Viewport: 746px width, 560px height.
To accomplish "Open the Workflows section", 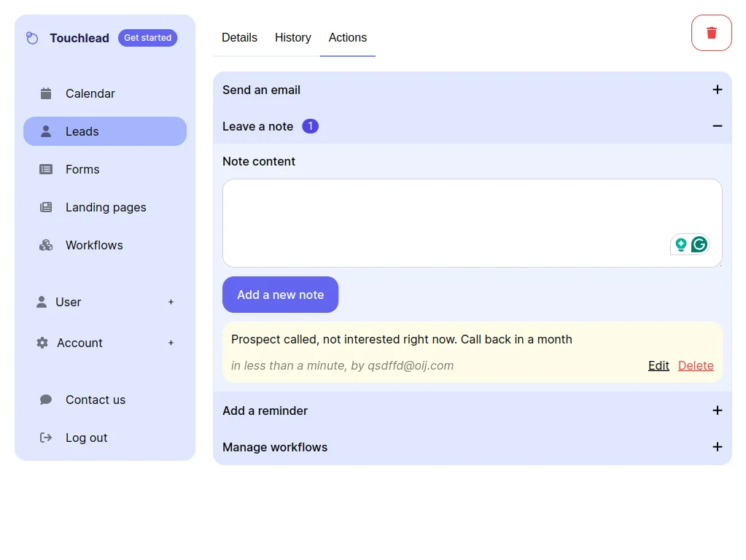I will click(x=93, y=245).
